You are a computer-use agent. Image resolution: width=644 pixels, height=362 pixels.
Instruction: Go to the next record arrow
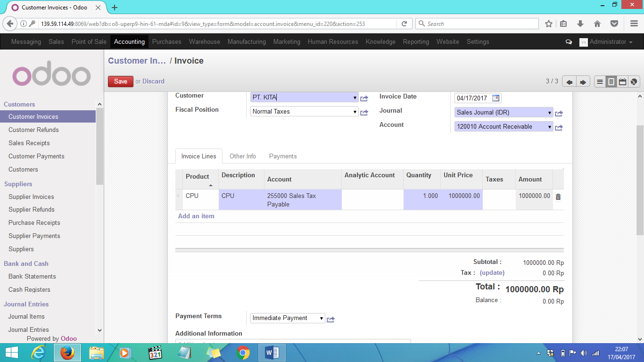(x=583, y=82)
